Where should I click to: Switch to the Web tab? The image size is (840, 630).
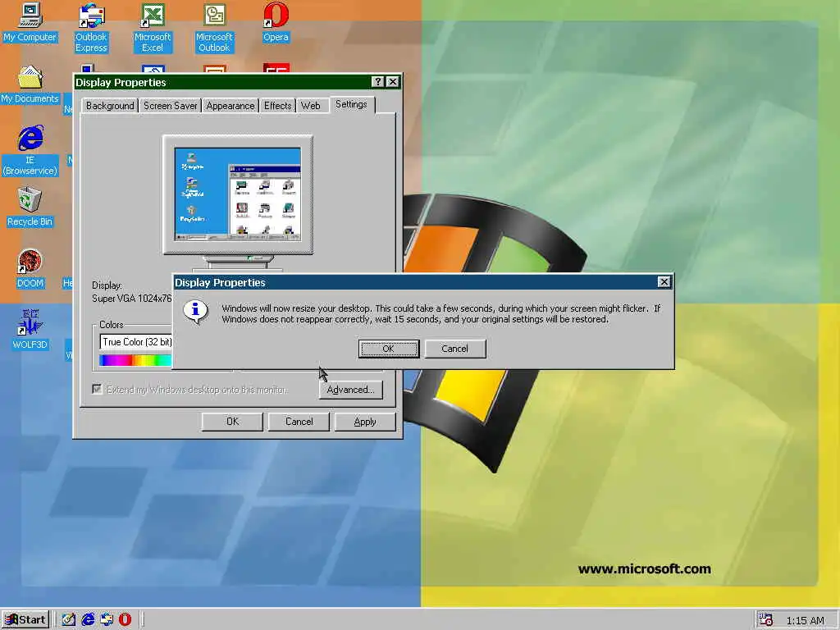311,106
